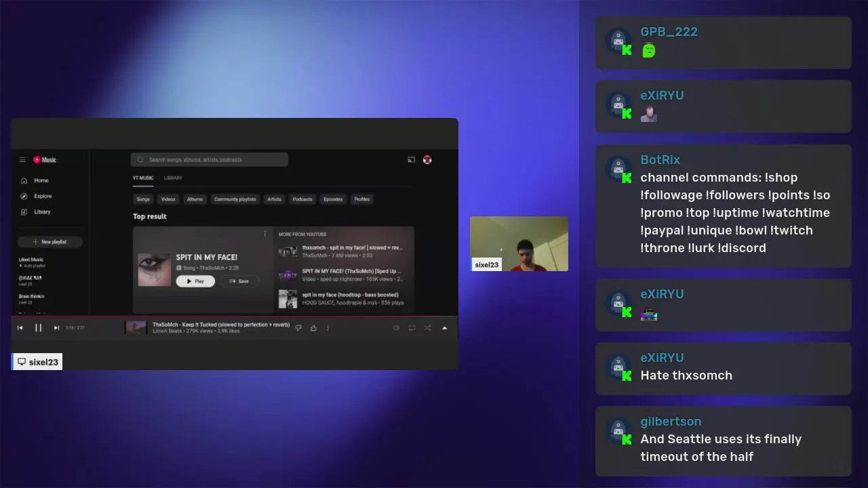Switch to the LIBRARY tab
Screen dimensions: 868x488
coord(173,178)
